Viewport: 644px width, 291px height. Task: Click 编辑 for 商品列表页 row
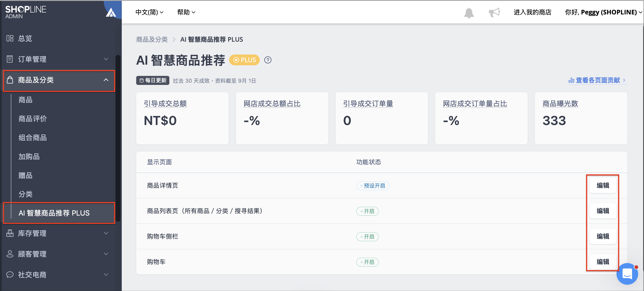[603, 211]
